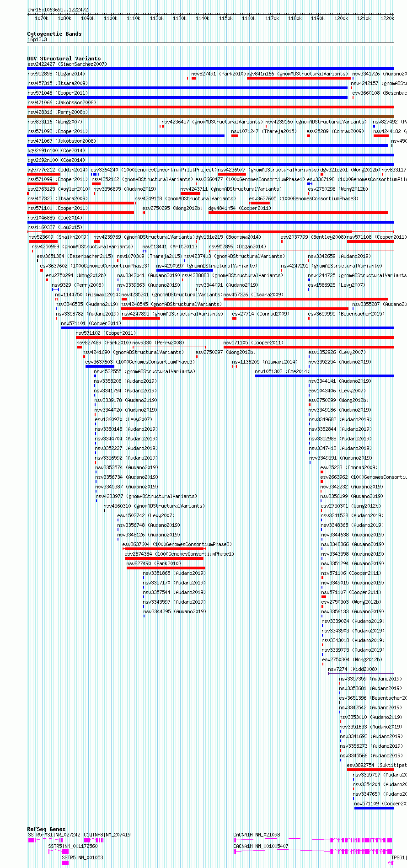Open variant nsv457326 (Itsara2009)
The height and width of the screenshot is (868, 407).
(253, 295)
